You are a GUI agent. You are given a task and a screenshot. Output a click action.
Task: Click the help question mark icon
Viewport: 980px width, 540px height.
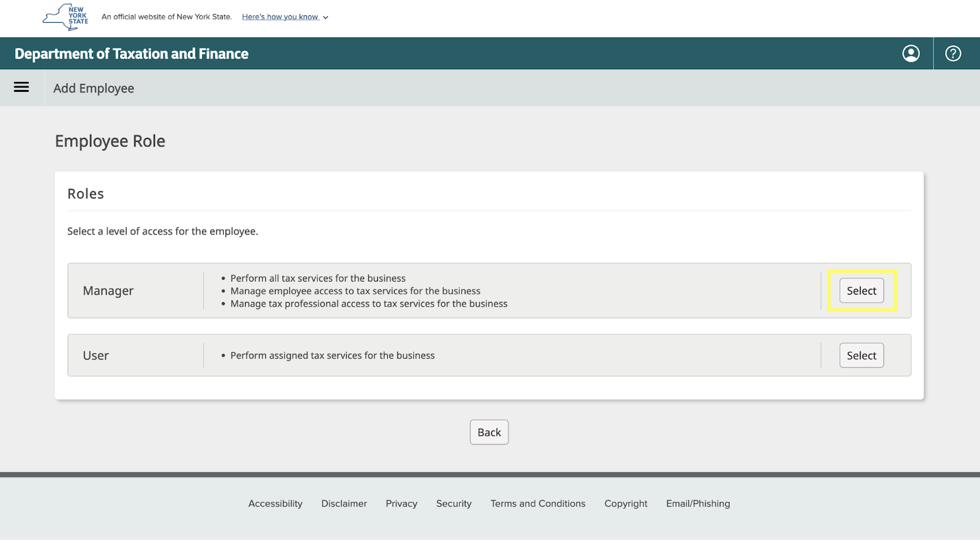point(953,54)
